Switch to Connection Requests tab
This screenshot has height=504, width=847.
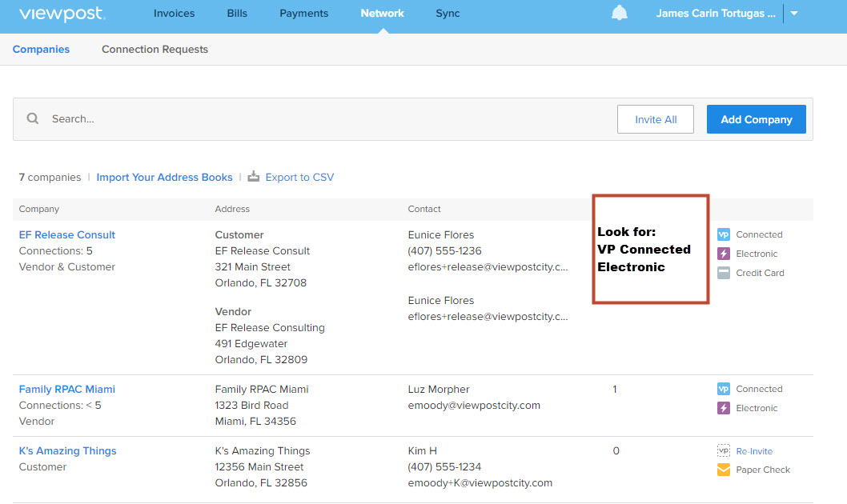[155, 49]
